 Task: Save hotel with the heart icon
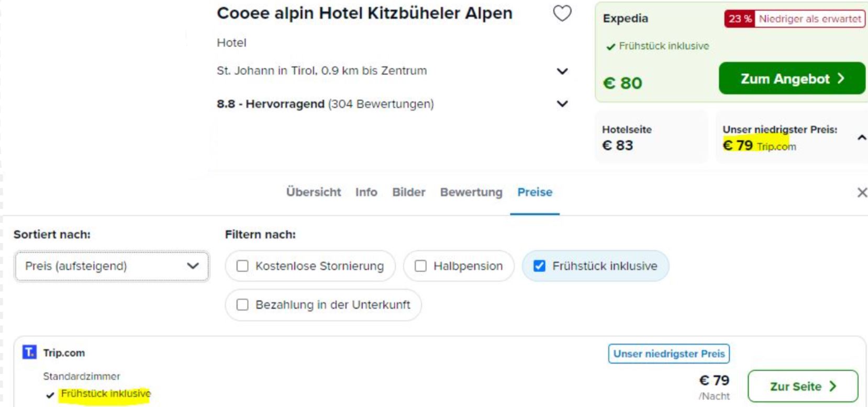tap(562, 13)
